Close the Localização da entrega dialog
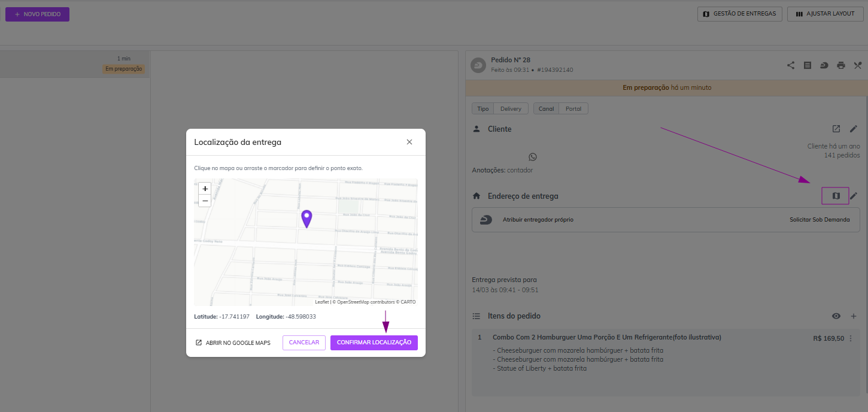Screen dimensions: 868x412 (x=409, y=142)
